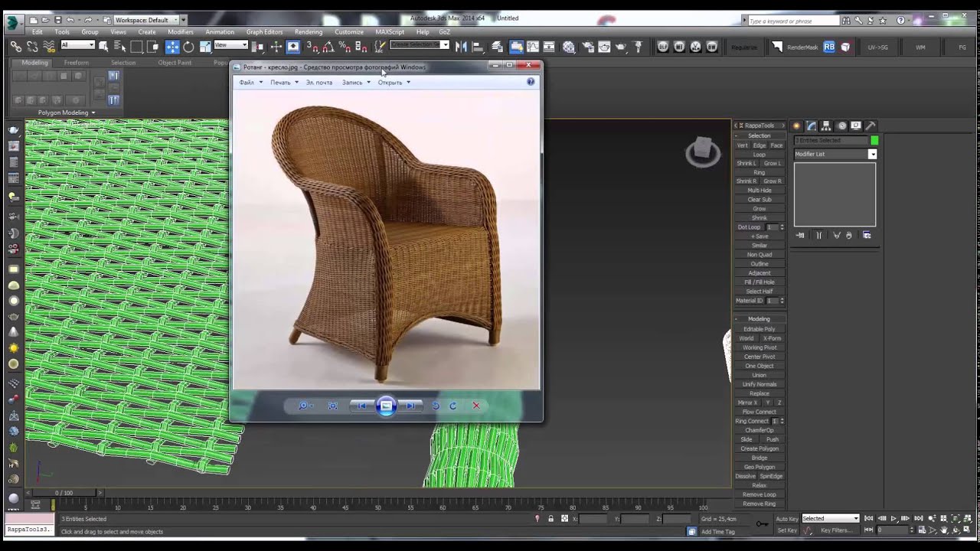
Task: Play the photo viewer slideshow
Action: (386, 406)
